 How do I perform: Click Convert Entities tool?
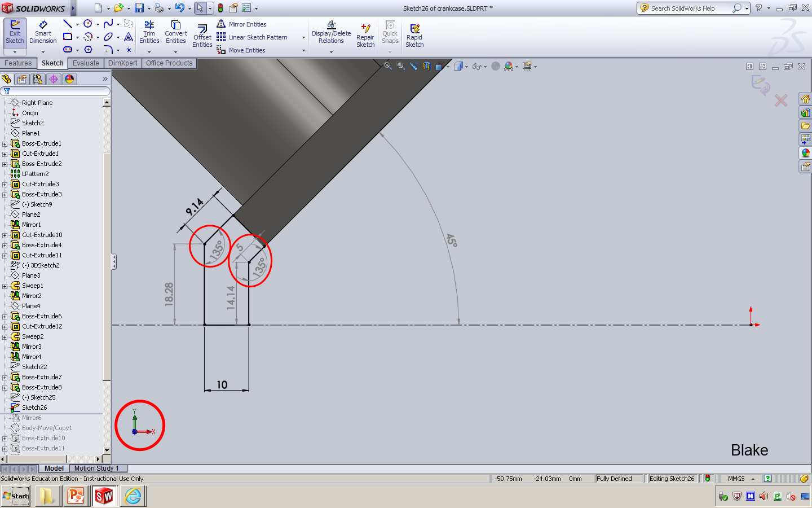176,32
